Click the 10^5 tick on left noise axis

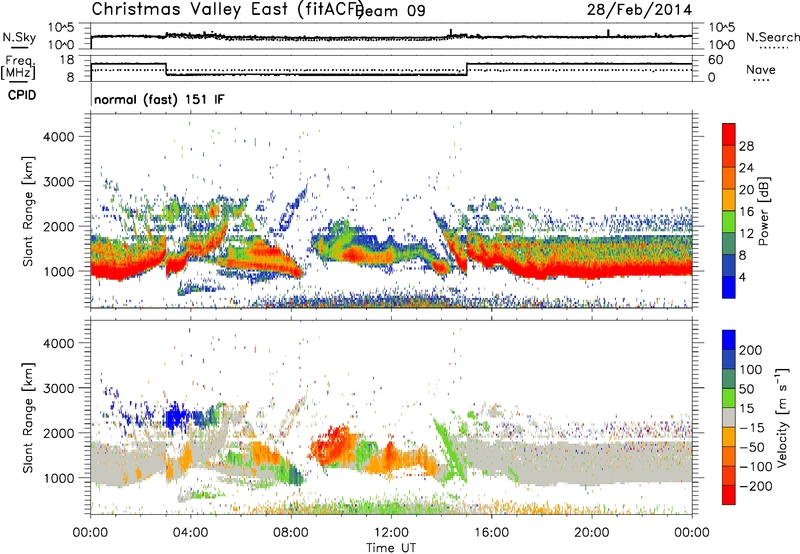tap(61, 28)
